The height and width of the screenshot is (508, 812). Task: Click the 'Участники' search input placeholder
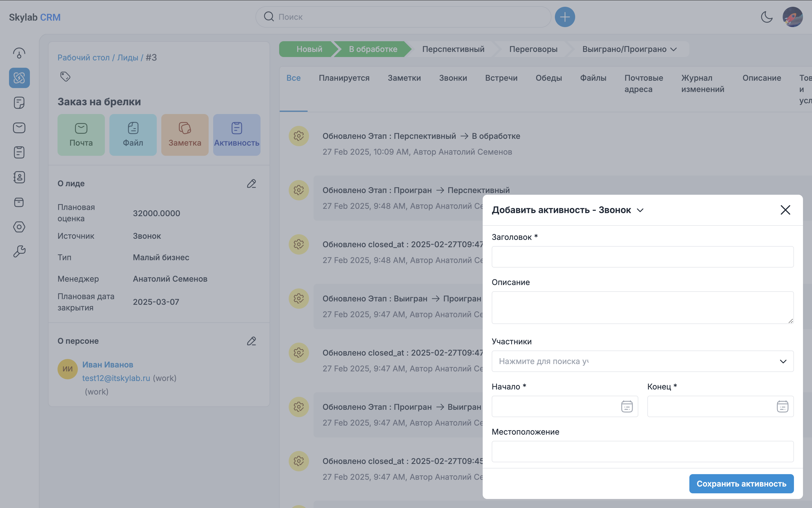click(x=544, y=362)
